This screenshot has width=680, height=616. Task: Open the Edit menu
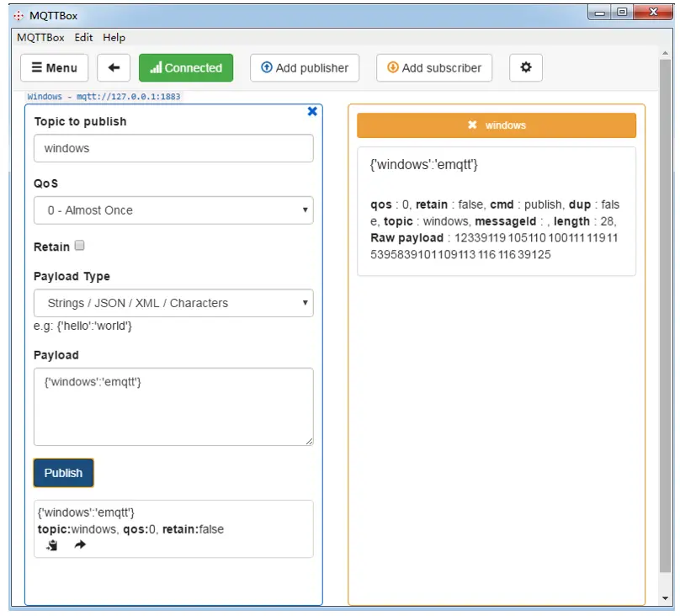pos(83,38)
